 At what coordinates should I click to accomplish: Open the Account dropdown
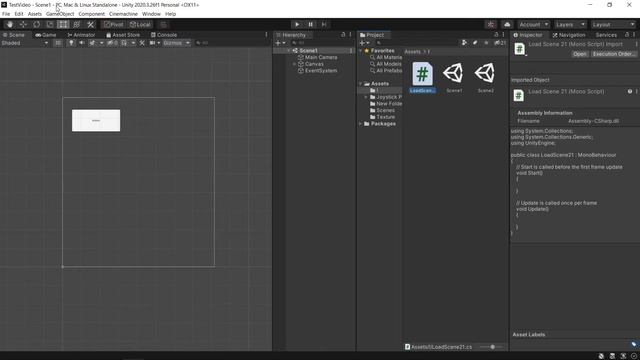(x=533, y=24)
